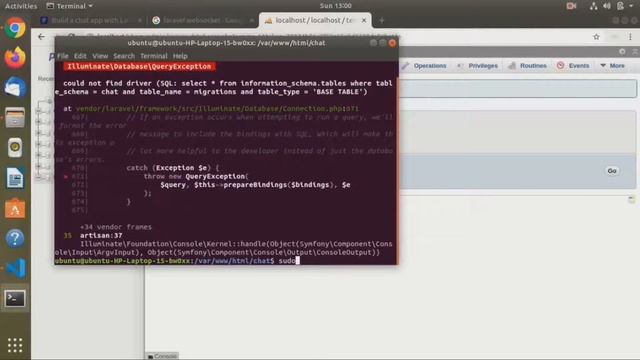Click the '+34 vendor frames' text
Image resolution: width=640 pixels, height=360 pixels.
coord(116,227)
